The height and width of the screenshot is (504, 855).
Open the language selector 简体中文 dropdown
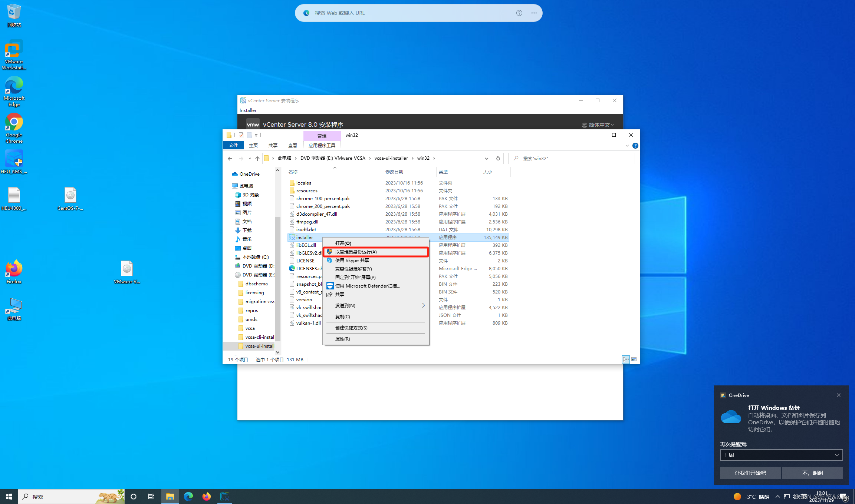pos(598,125)
